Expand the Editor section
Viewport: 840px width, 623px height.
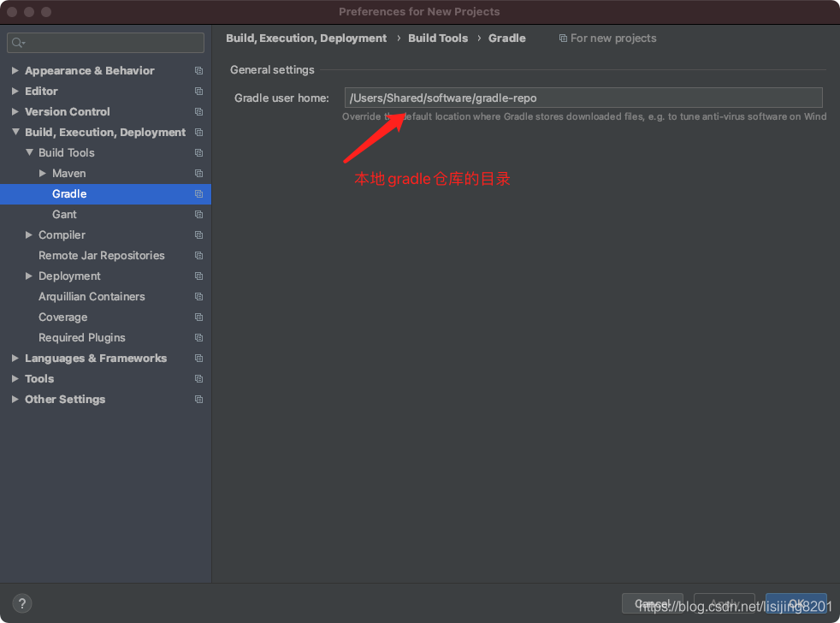(x=15, y=92)
